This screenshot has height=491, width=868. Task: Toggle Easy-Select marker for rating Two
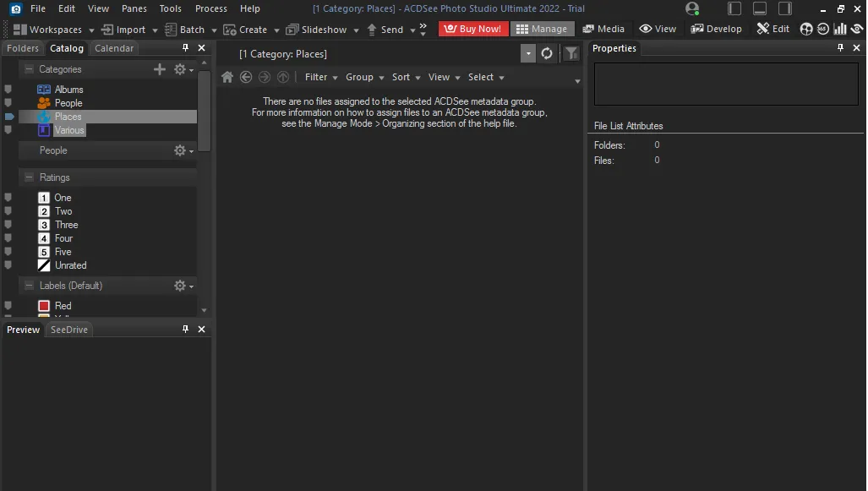pyautogui.click(x=8, y=211)
